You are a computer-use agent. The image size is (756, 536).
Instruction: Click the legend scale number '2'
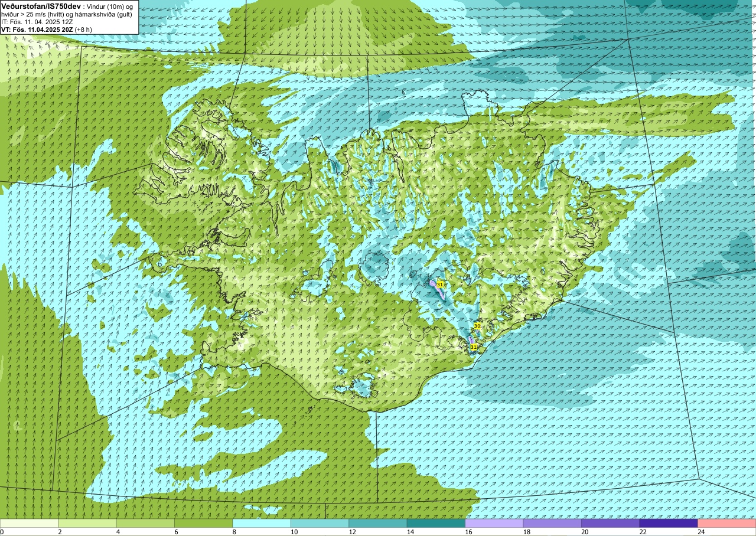pos(58,532)
